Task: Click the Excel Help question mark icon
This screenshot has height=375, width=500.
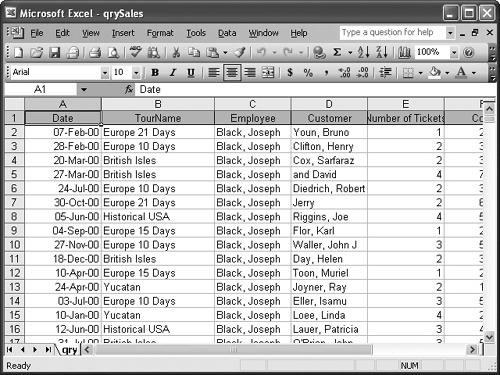Action: [x=469, y=52]
